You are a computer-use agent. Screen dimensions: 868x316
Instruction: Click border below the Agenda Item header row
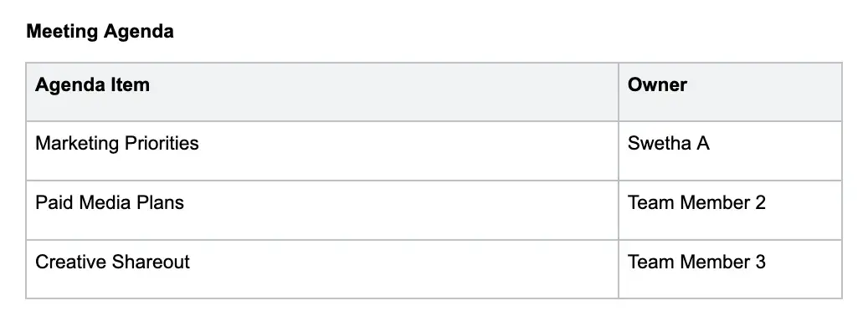[x=322, y=121]
